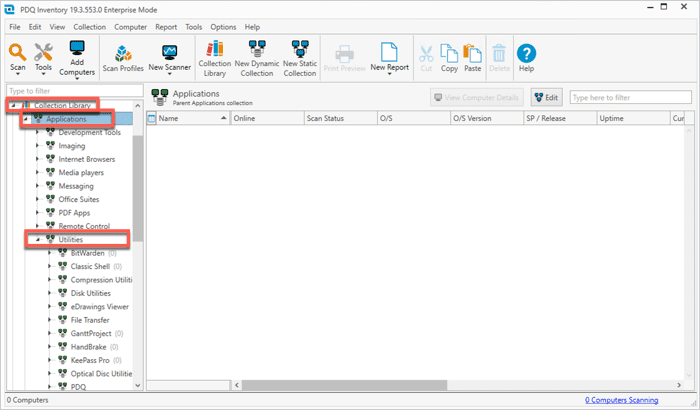
Task: Click the Paste toolbar icon
Action: click(472, 53)
